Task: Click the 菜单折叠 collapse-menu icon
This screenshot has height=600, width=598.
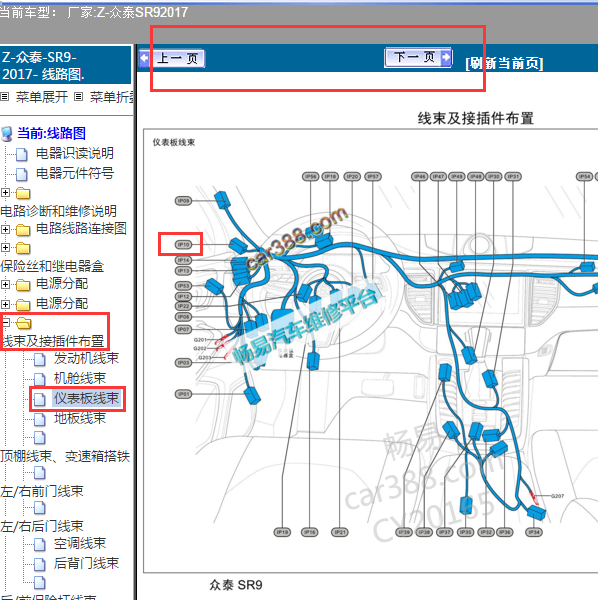Action: pos(78,96)
